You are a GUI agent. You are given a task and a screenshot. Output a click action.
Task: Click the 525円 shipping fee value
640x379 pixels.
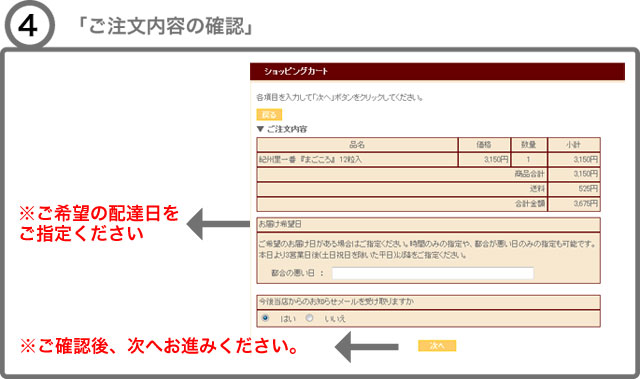coord(588,189)
